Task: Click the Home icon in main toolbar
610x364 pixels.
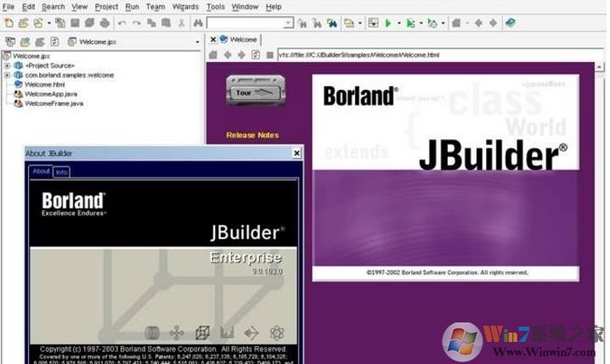Action: click(456, 23)
